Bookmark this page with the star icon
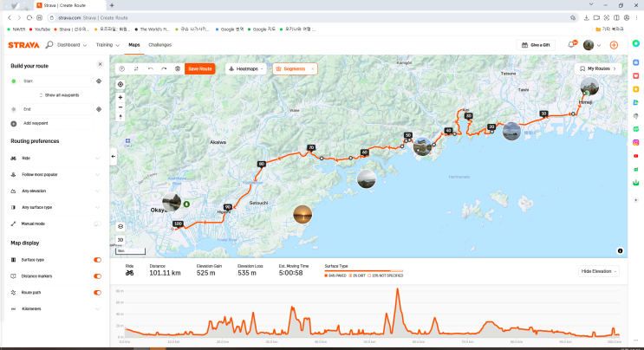644x350 pixels. pyautogui.click(x=573, y=17)
